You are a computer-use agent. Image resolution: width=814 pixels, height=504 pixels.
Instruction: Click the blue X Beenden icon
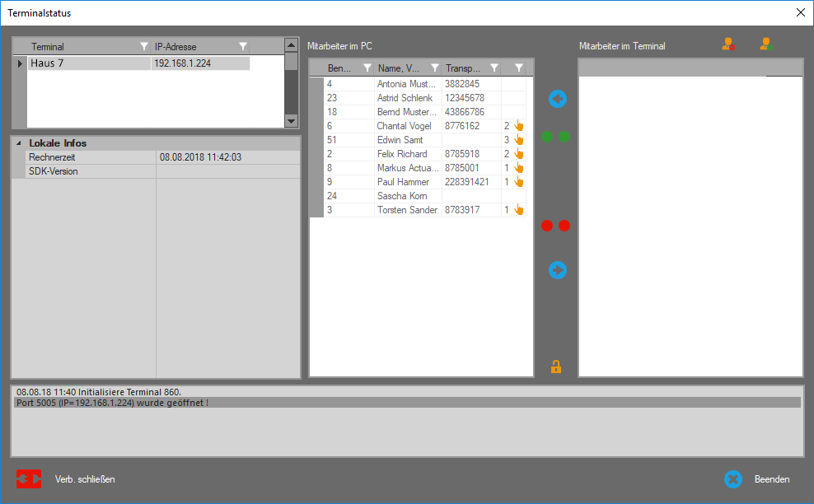(x=733, y=479)
